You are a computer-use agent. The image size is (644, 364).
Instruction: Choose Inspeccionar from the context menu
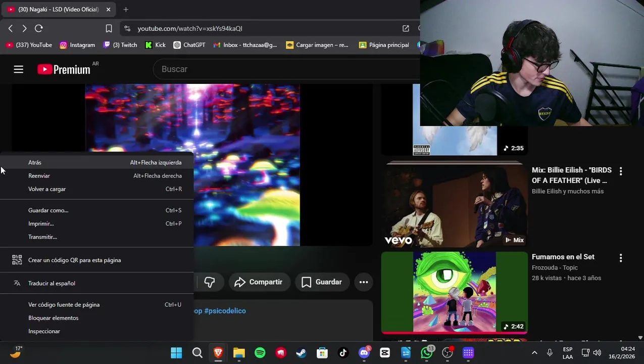coord(96,331)
